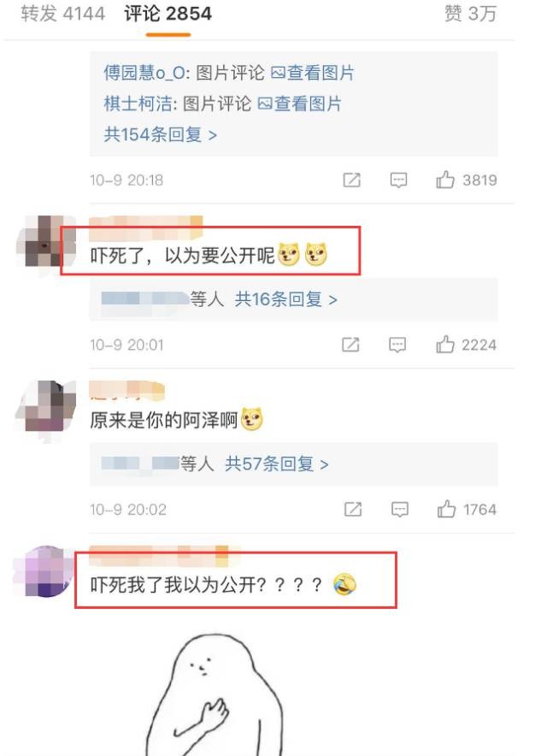View 棋士柯洁's image comment via 查看图片
This screenshot has height=756, width=547.
click(x=300, y=103)
